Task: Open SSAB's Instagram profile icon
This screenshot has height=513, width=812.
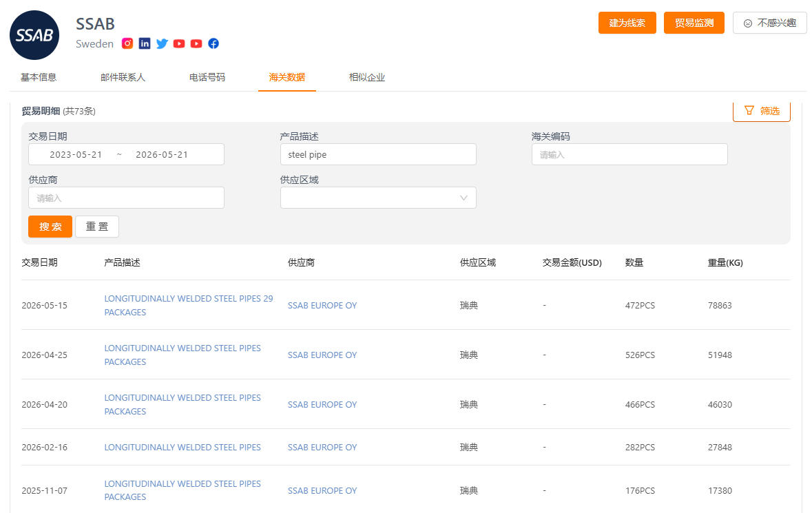Action: [127, 43]
